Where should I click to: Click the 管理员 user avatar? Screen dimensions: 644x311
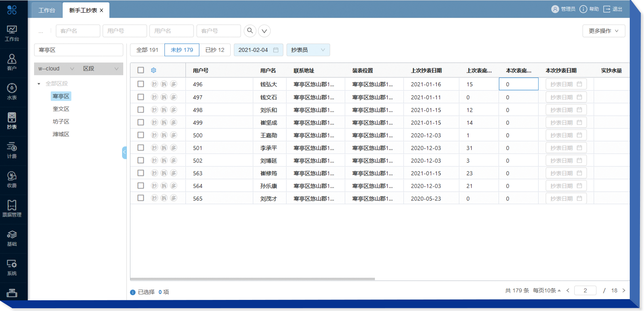[x=555, y=9]
